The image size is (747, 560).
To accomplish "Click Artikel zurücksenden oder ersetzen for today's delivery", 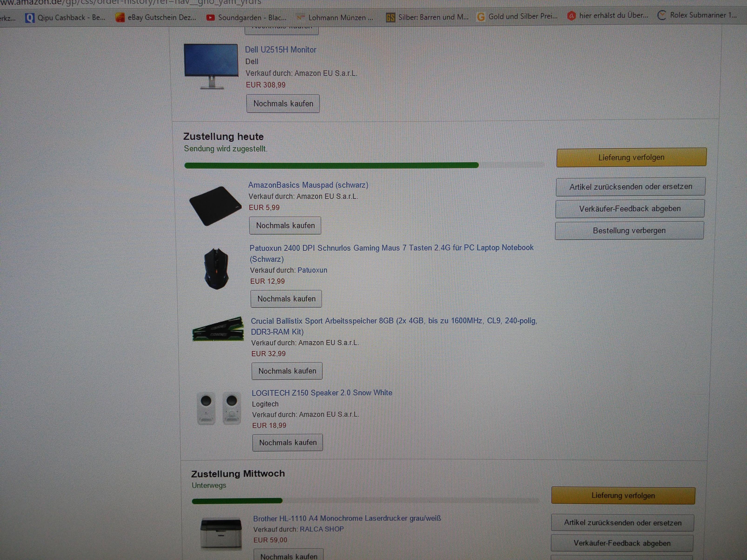I will (x=630, y=187).
